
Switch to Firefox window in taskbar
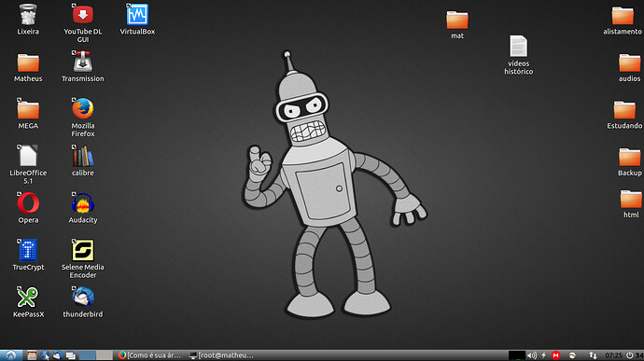coord(149,355)
